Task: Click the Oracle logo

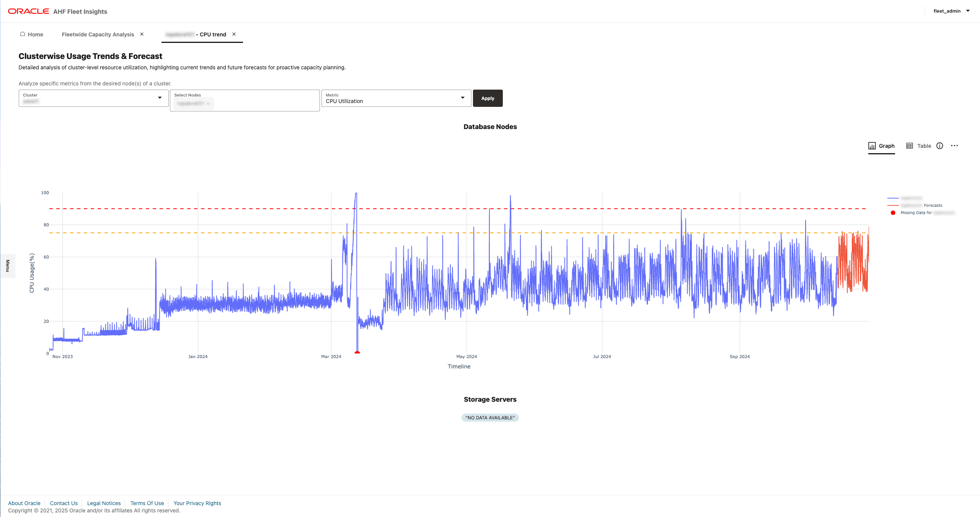Action: (28, 11)
